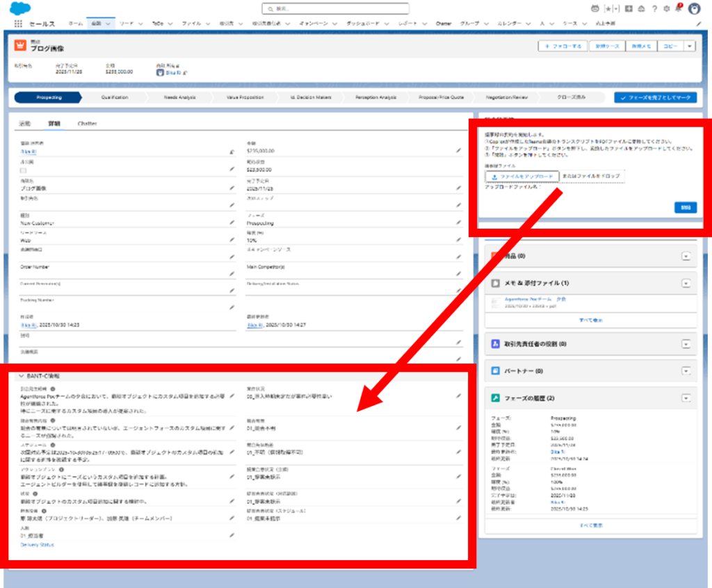Viewport: 712px width, 588px height.
Task: Click the フェーズの履歴 wrench icon
Action: pos(495,398)
